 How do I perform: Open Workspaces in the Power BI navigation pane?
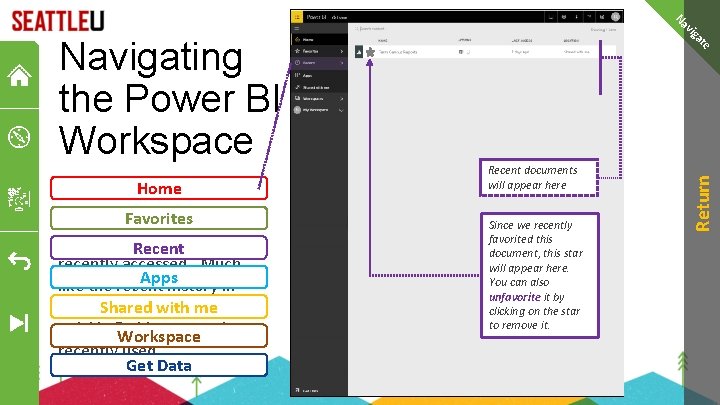tap(319, 99)
